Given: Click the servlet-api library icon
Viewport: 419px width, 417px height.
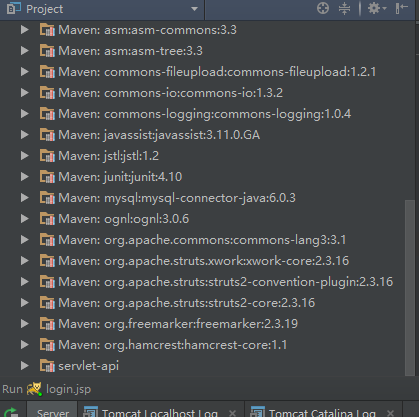Looking at the screenshot, I should (47, 366).
